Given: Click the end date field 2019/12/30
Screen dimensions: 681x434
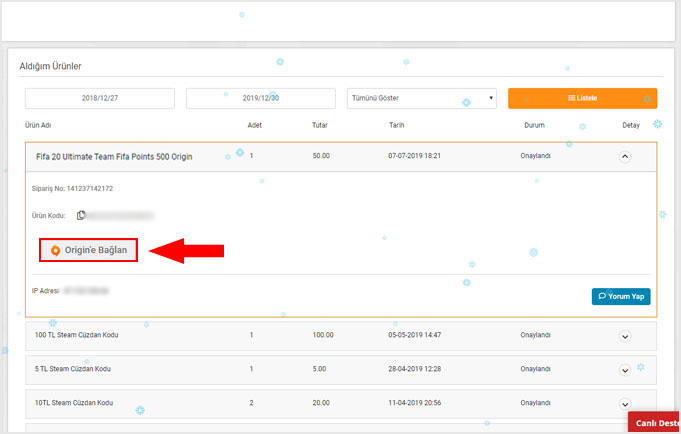Looking at the screenshot, I should coord(261,99).
